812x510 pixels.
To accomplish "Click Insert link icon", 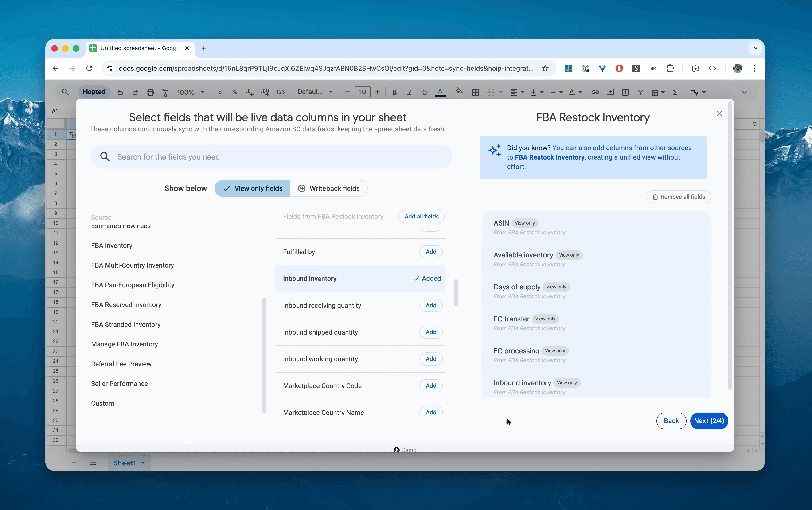I will [x=595, y=92].
